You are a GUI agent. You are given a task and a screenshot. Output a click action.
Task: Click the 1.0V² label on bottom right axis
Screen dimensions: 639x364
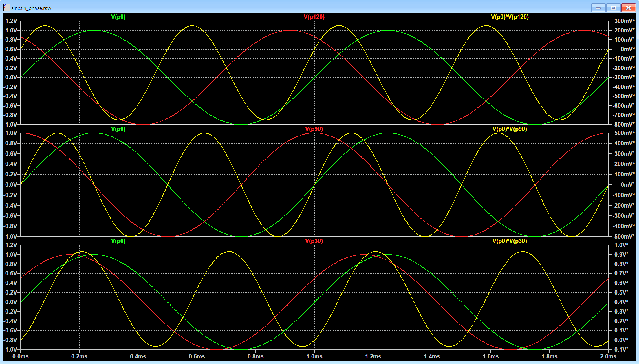point(621,245)
